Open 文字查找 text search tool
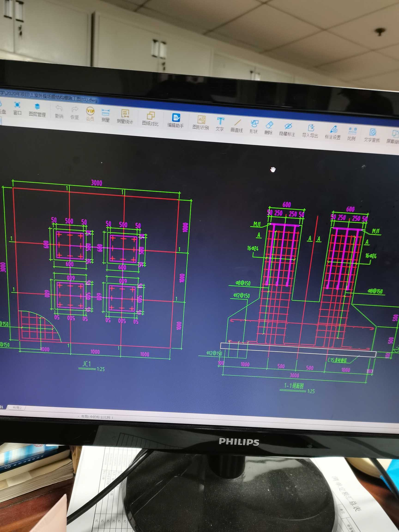399x532 pixels. pos(372,136)
